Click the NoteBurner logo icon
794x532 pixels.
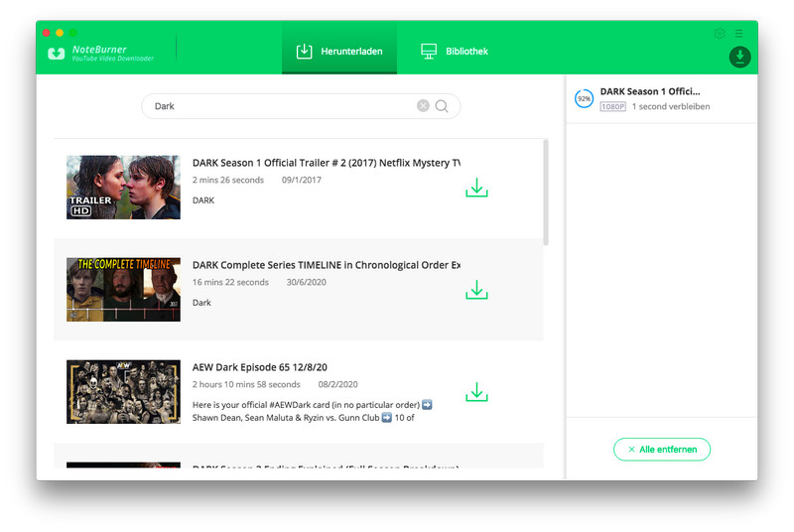57,54
